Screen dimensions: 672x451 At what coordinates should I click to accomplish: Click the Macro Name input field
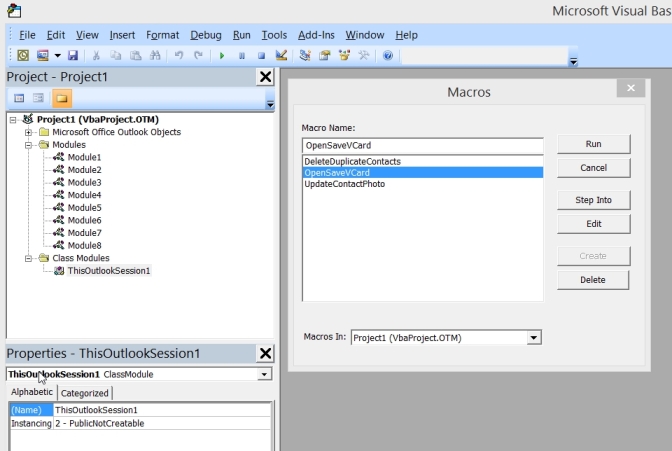(423, 145)
